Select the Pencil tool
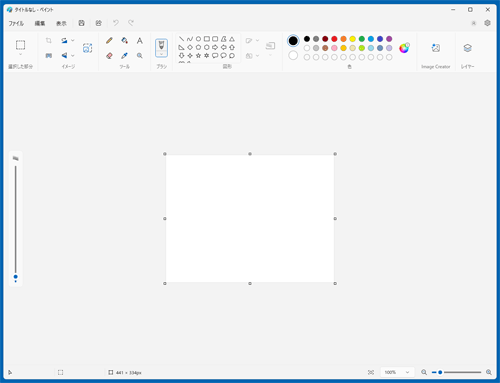This screenshot has width=500, height=383. [109, 41]
